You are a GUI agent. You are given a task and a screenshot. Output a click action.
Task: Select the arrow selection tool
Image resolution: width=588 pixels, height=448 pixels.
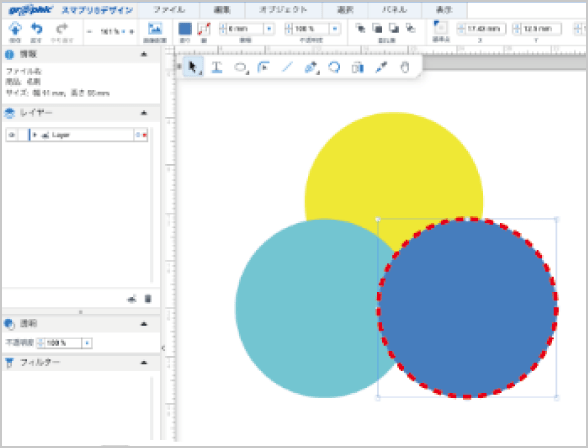(193, 67)
